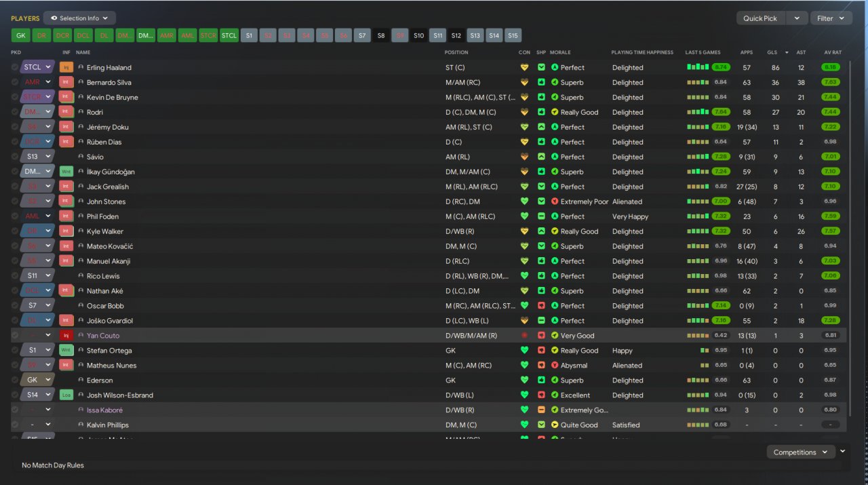This screenshot has height=485, width=868.
Task: Open Erling Haaland's STCL position dropdown
Action: (x=37, y=68)
